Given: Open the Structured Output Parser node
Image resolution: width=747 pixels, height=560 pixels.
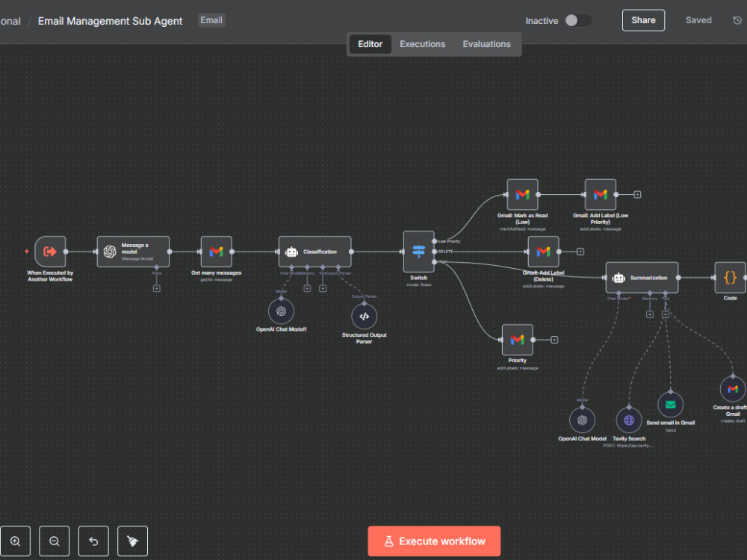Looking at the screenshot, I should click(364, 317).
